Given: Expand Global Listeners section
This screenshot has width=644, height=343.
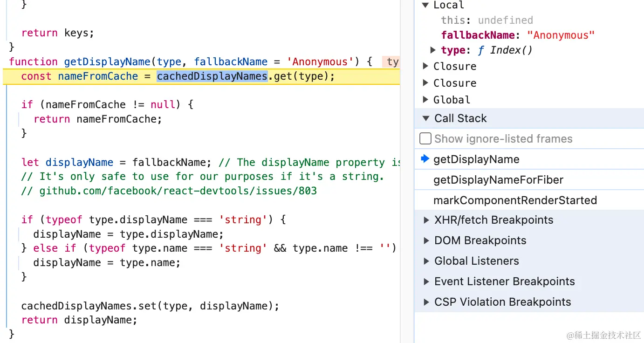Looking at the screenshot, I should (426, 261).
